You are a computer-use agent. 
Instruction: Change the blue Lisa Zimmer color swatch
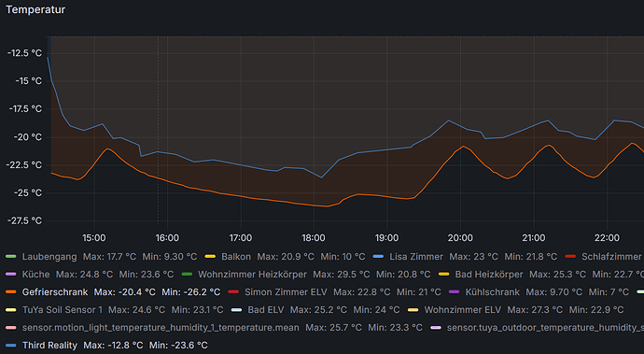(378, 257)
